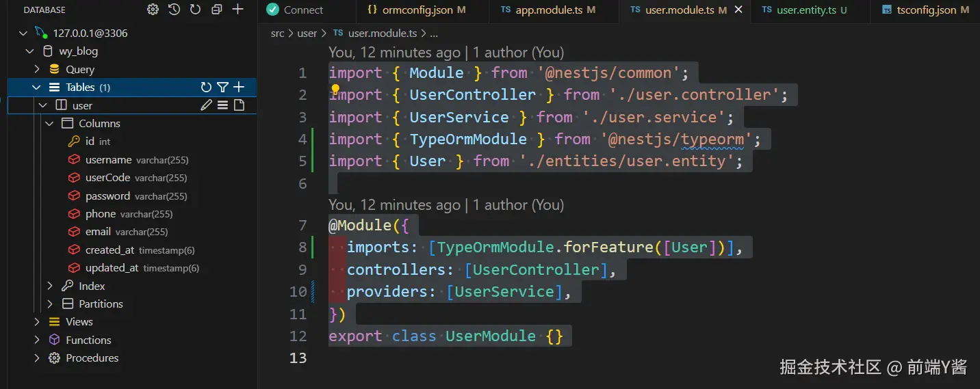Select the updated_at timestamp column
The height and width of the screenshot is (389, 980).
[x=132, y=268]
